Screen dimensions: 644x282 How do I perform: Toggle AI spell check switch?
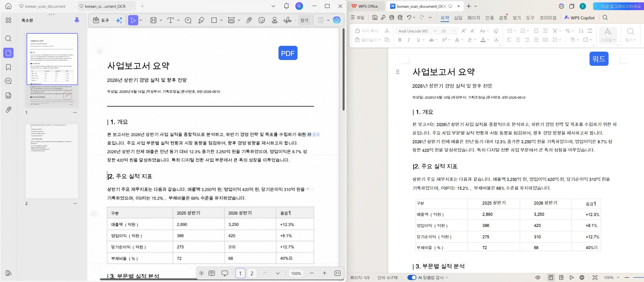(x=412, y=277)
